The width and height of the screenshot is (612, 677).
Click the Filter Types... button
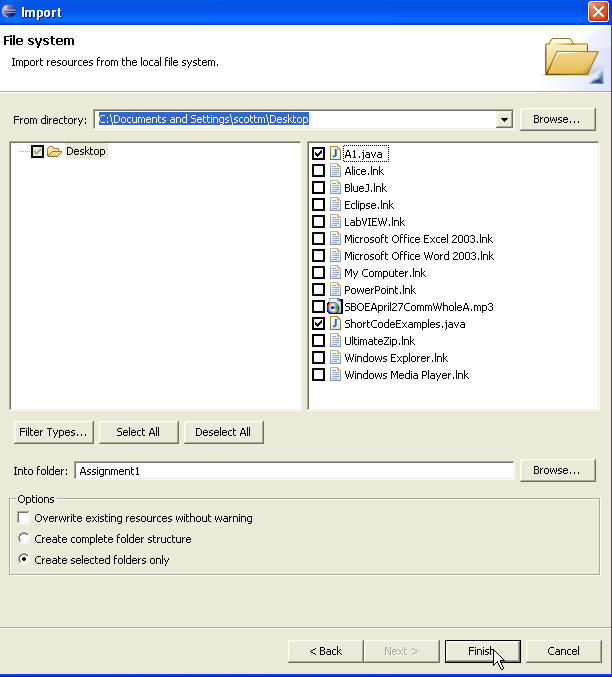[53, 432]
